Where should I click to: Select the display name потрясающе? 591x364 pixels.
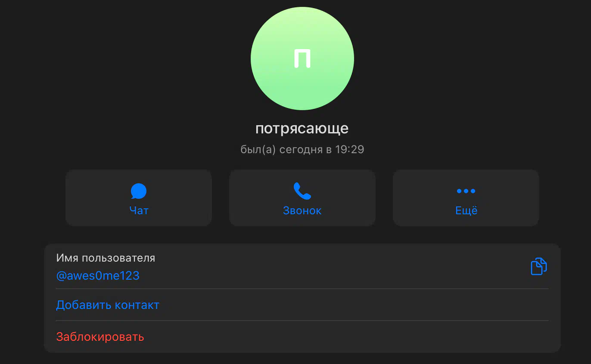tap(302, 129)
